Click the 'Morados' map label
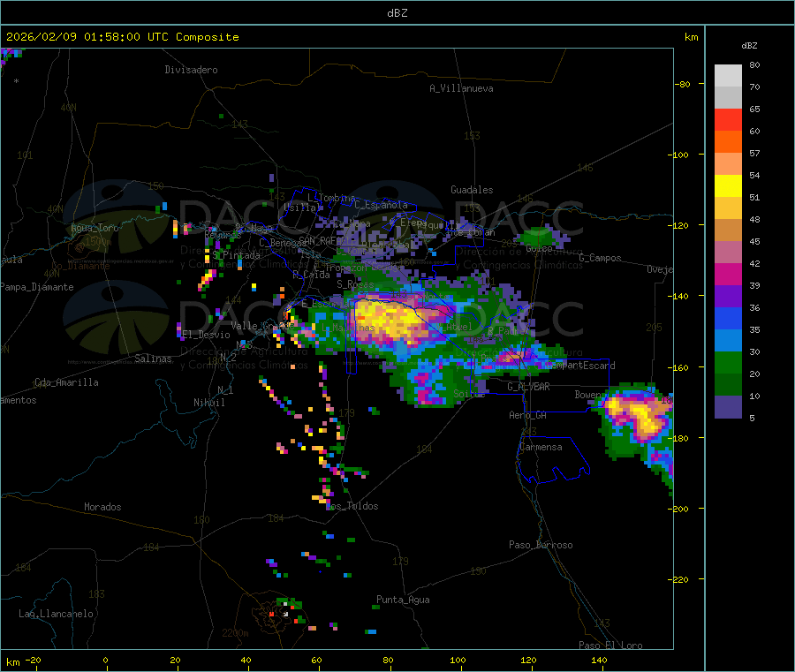Screen dimensions: 795x672 [x=103, y=507]
